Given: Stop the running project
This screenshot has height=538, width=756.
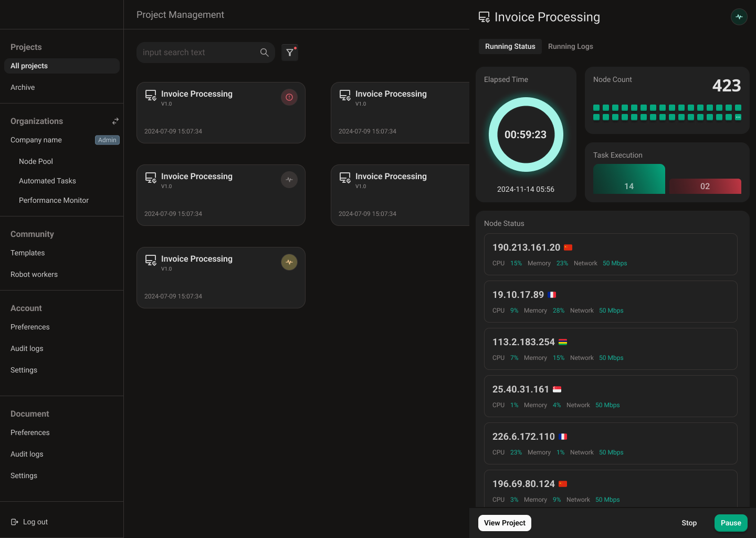Looking at the screenshot, I should point(689,523).
